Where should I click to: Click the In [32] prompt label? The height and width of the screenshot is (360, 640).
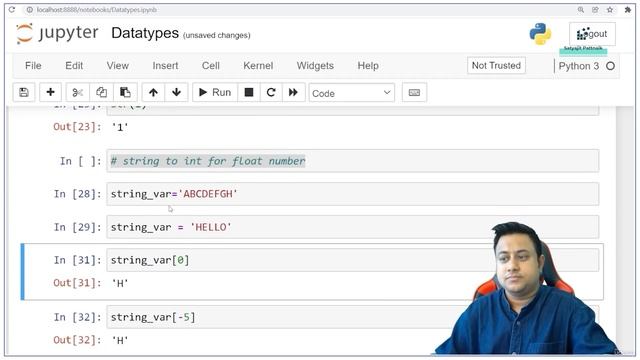point(78,317)
